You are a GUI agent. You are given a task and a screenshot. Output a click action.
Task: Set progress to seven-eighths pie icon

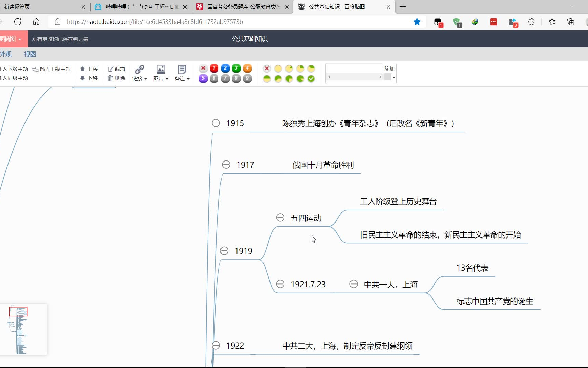point(300,79)
